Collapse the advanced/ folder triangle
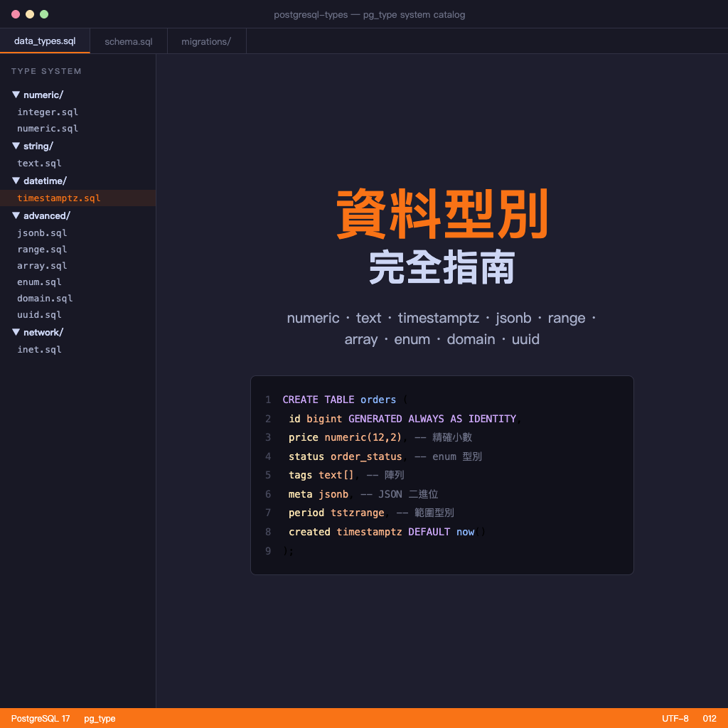This screenshot has width=728, height=728. tap(16, 215)
